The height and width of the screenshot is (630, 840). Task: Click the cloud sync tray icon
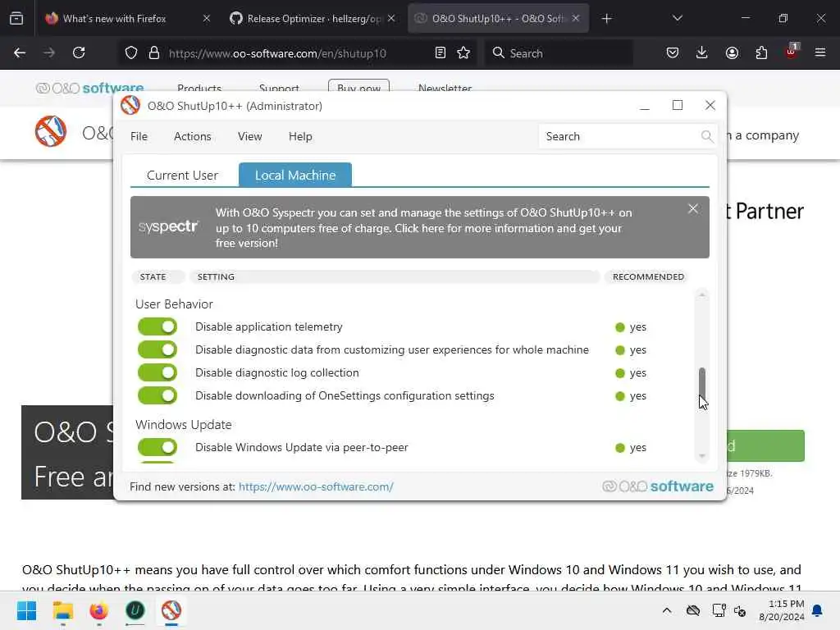pyautogui.click(x=693, y=610)
